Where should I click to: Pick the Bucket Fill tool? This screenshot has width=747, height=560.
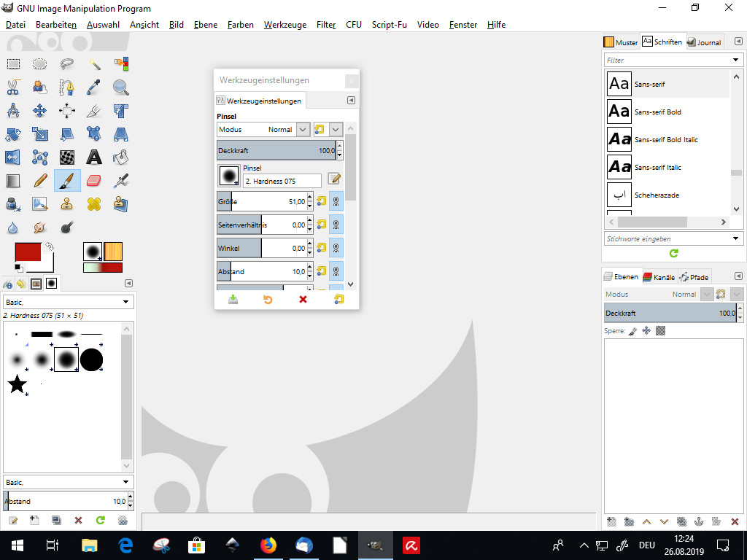tap(121, 157)
